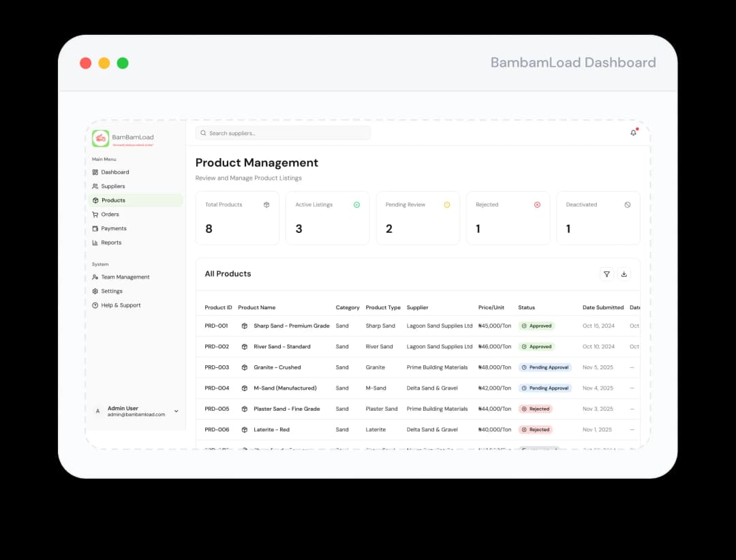
Task: Click the box icon beside Sharp Sand - Premium Grade
Action: [x=245, y=326]
